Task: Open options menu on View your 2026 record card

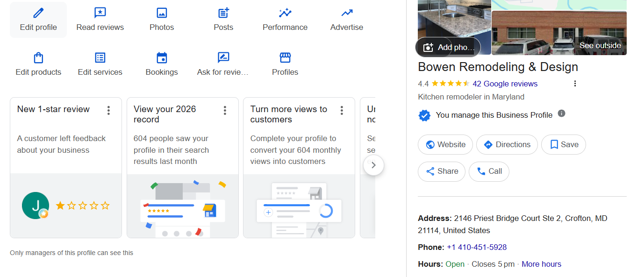Action: coord(225,110)
